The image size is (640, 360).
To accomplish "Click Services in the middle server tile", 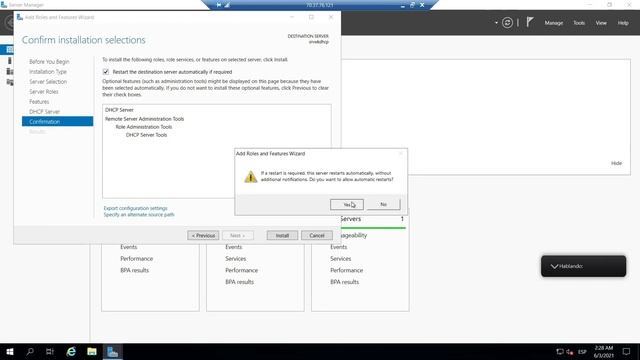I will click(236, 259).
